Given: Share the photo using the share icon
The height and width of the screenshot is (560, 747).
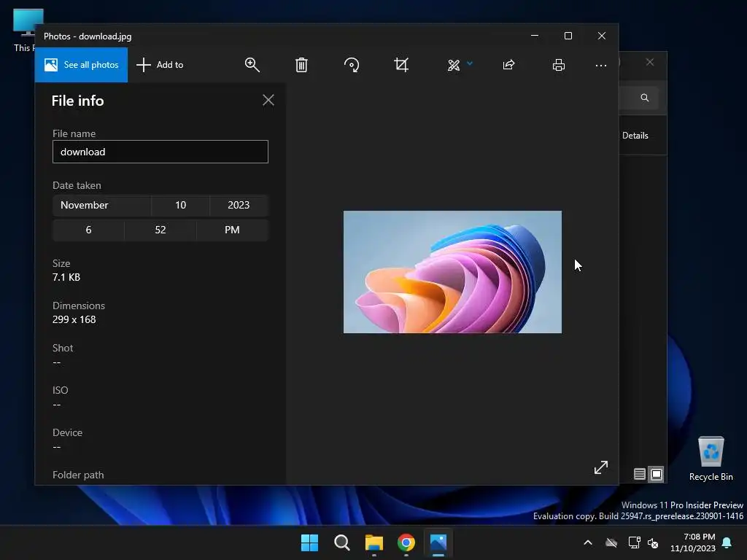Looking at the screenshot, I should 508,65.
